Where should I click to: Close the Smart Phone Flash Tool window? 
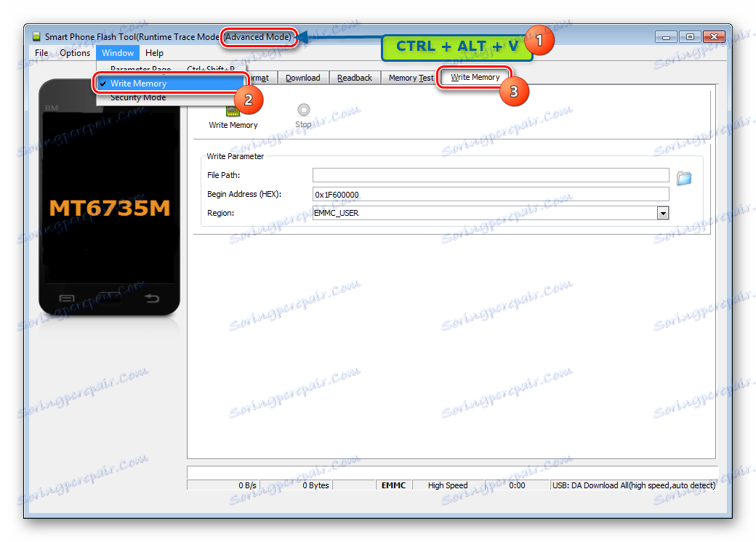pyautogui.click(x=714, y=36)
